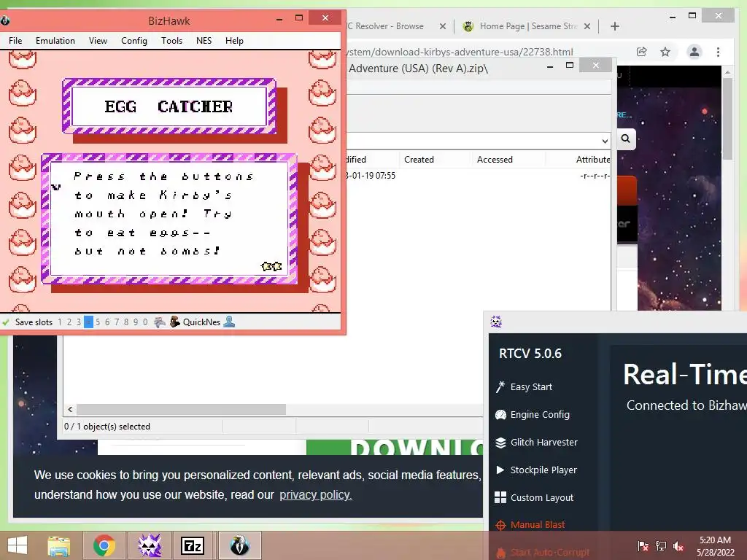Click the Manual Blast crosshair icon
The image size is (747, 560).
[x=500, y=525]
